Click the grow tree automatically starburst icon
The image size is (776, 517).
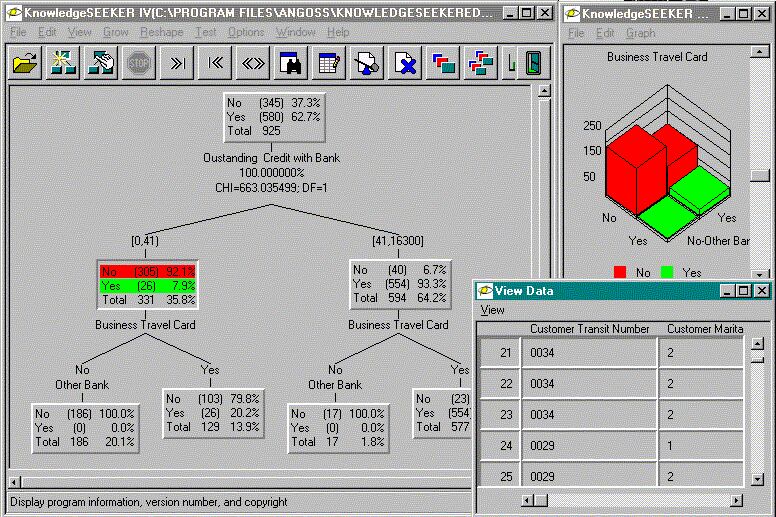63,63
